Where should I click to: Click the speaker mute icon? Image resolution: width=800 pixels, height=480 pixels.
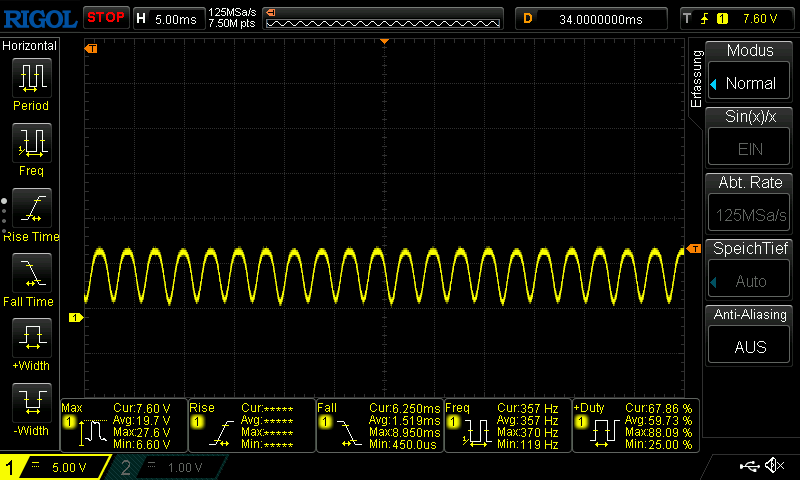[774, 466]
